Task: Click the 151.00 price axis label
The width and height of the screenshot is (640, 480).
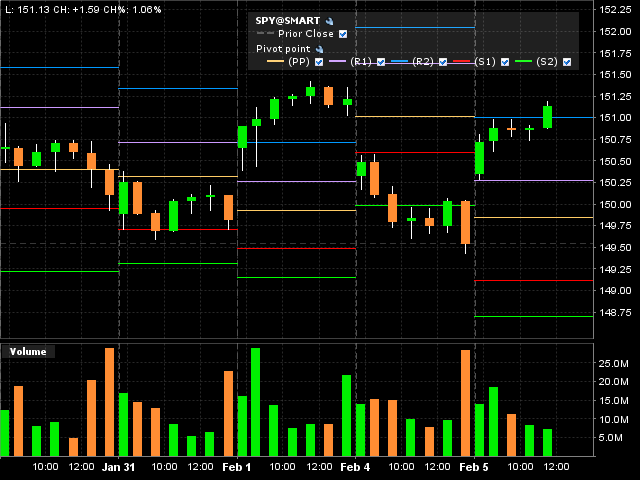Action: pyautogui.click(x=616, y=118)
